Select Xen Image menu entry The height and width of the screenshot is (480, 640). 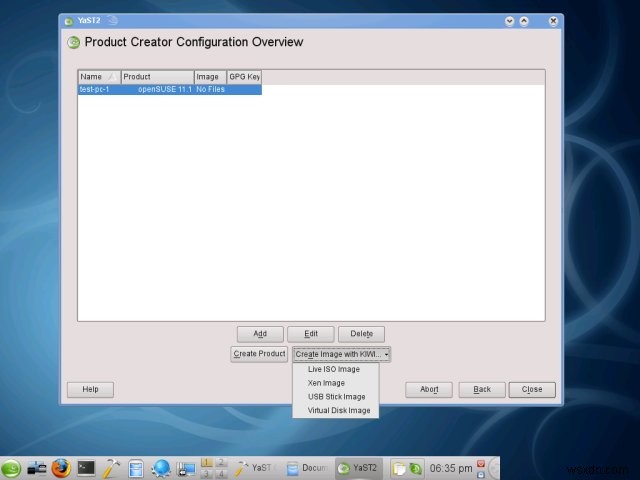(326, 383)
